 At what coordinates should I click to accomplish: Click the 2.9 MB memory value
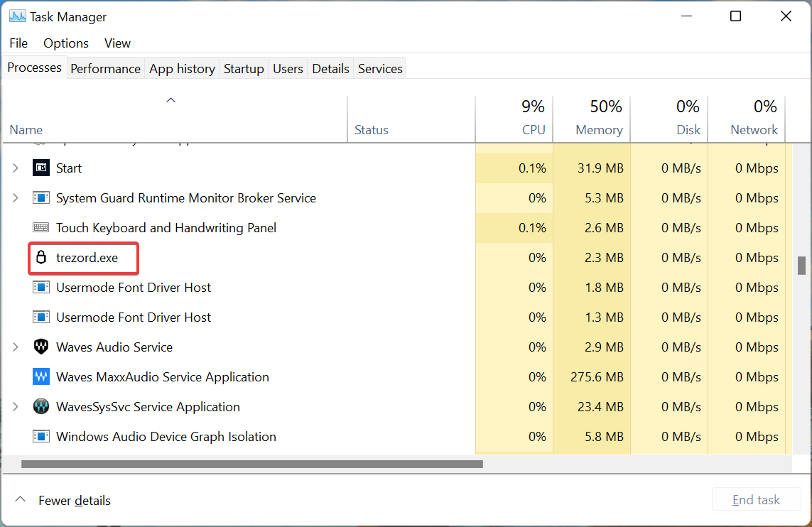point(604,347)
